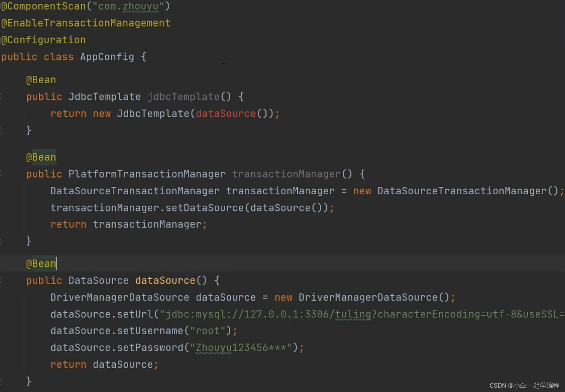Image resolution: width=565 pixels, height=392 pixels.
Task: Click the yellow dataSource method name declaration
Action: pyautogui.click(x=165, y=281)
